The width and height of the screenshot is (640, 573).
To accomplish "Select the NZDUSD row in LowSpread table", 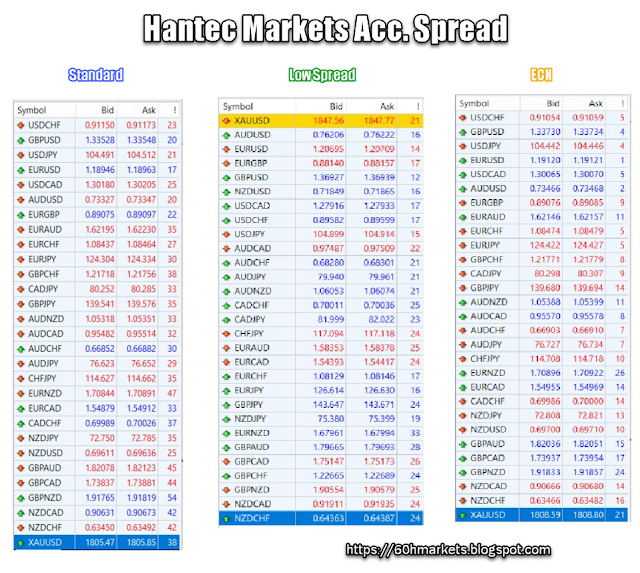I will click(321, 192).
